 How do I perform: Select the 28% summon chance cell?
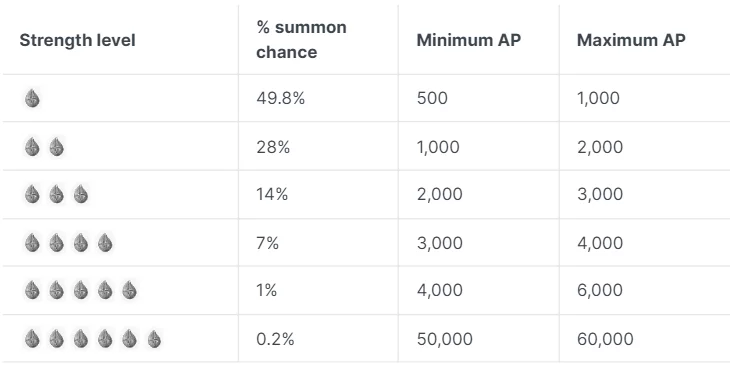point(273,147)
